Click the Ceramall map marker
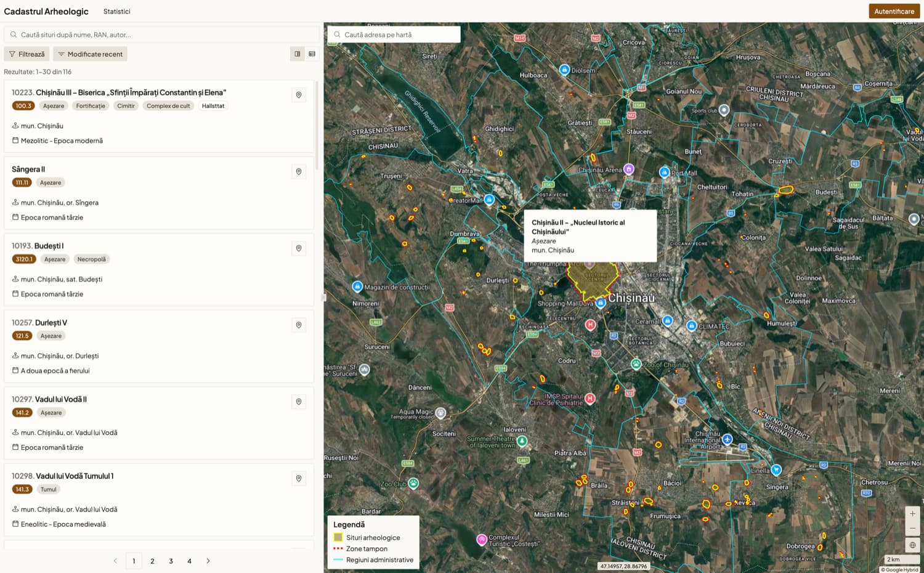924x573 pixels. [668, 320]
